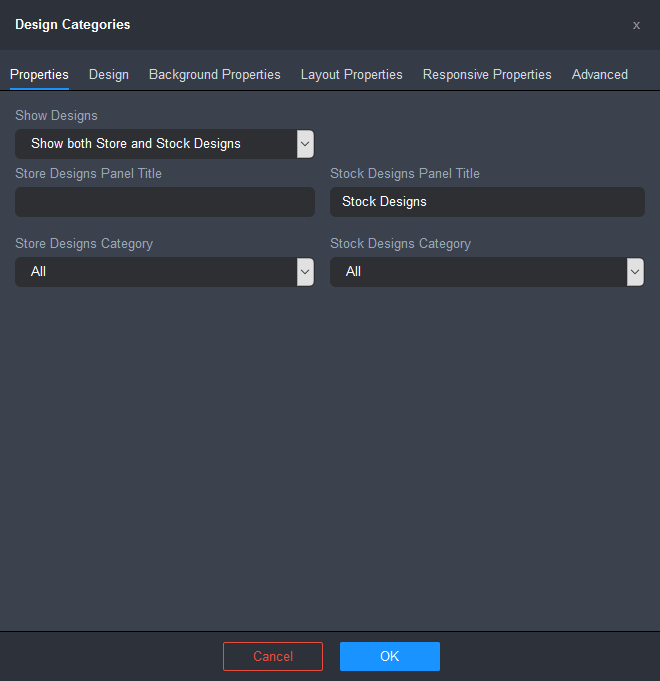
Task: Expand the Stock Designs Category dropdown
Action: point(487,272)
